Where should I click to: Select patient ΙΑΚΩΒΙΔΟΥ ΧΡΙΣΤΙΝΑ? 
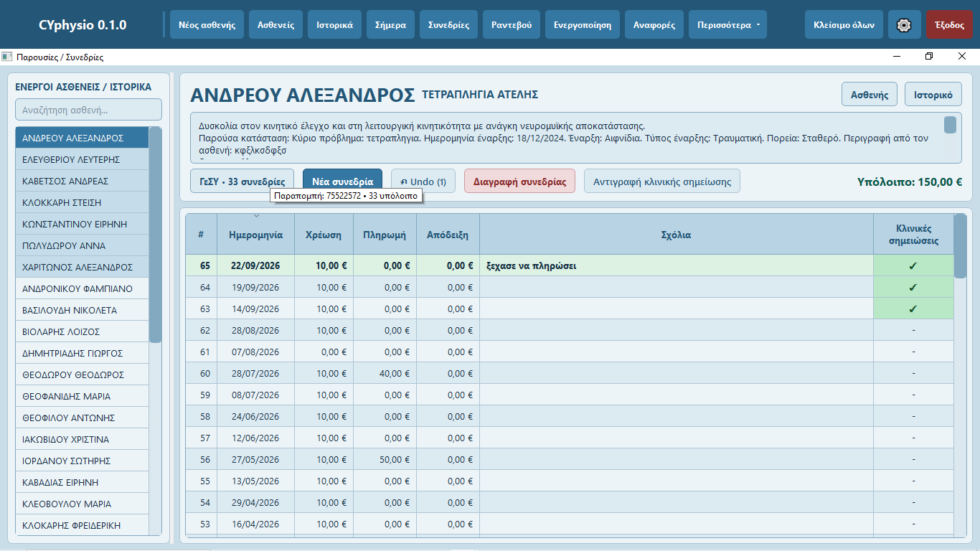tap(82, 439)
